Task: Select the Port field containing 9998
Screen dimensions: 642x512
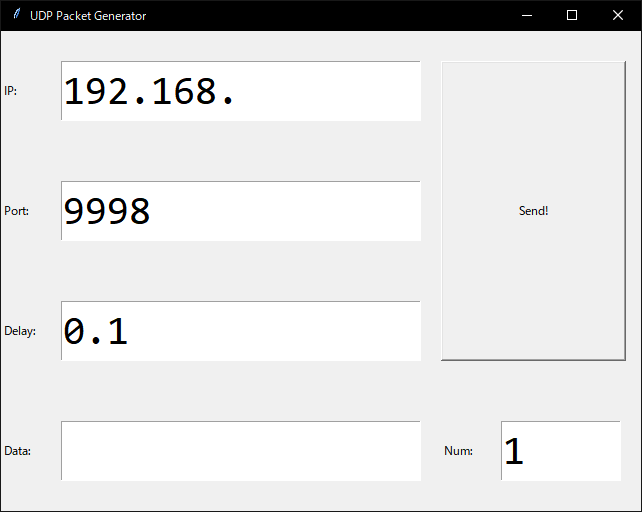Action: tap(241, 211)
